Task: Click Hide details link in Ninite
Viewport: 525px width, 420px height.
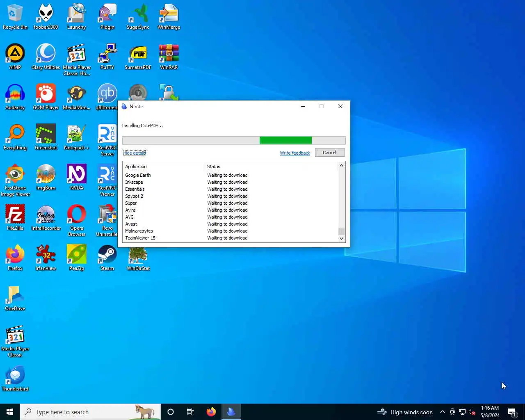Action: tap(135, 153)
